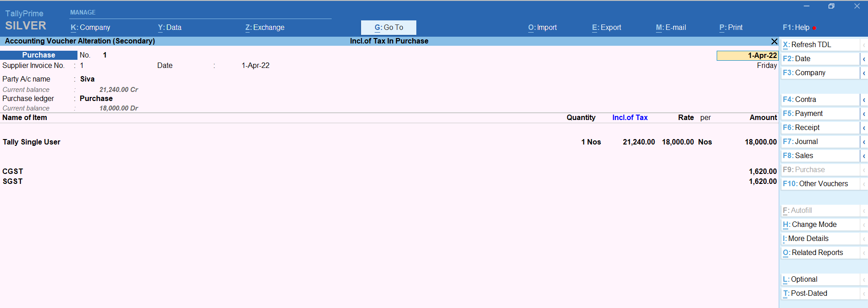Expand chevron beside F6: Receipt
The height and width of the screenshot is (308, 868).
point(864,128)
